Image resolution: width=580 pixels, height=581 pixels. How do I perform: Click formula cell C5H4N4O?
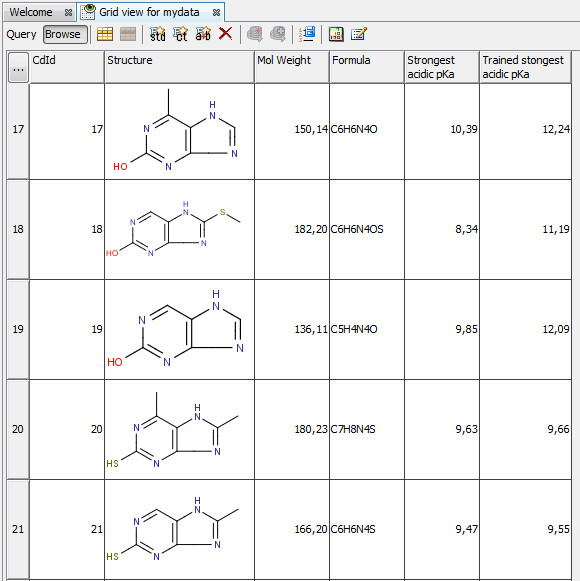[367, 330]
